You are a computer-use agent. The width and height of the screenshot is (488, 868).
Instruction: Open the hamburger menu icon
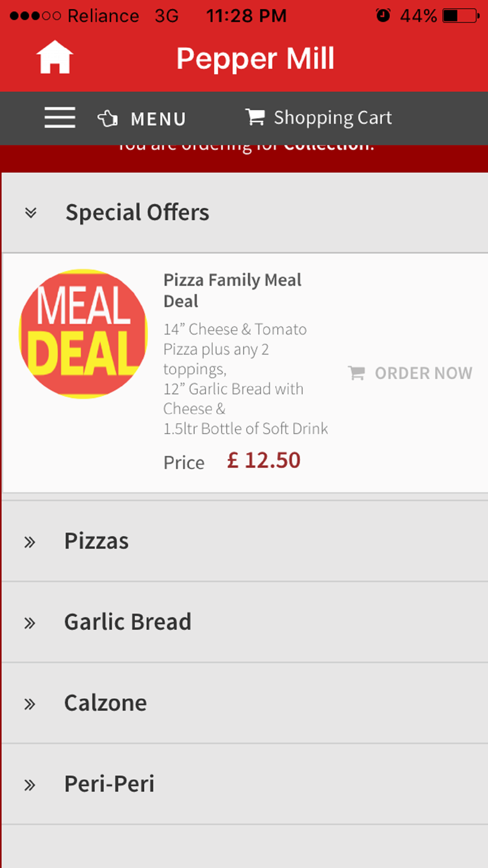(60, 118)
